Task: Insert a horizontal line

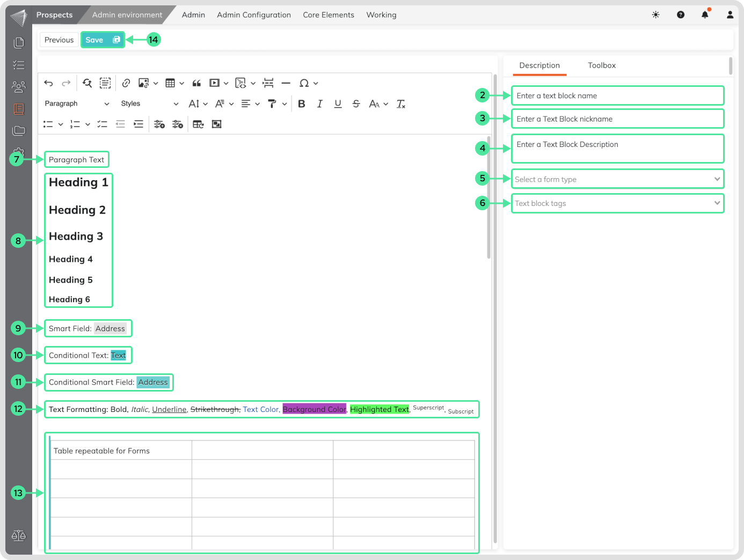Action: [x=286, y=83]
